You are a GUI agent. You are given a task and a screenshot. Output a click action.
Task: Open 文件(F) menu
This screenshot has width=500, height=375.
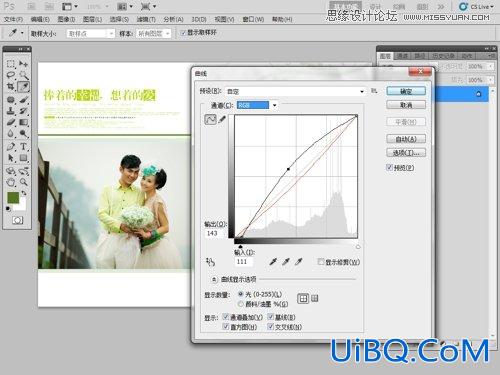tap(13, 19)
